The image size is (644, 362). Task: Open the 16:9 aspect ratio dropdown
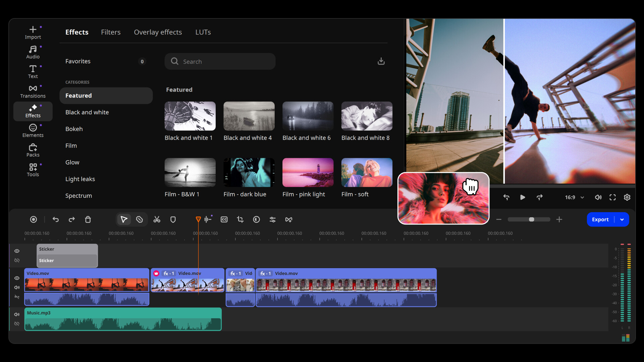pyautogui.click(x=574, y=197)
